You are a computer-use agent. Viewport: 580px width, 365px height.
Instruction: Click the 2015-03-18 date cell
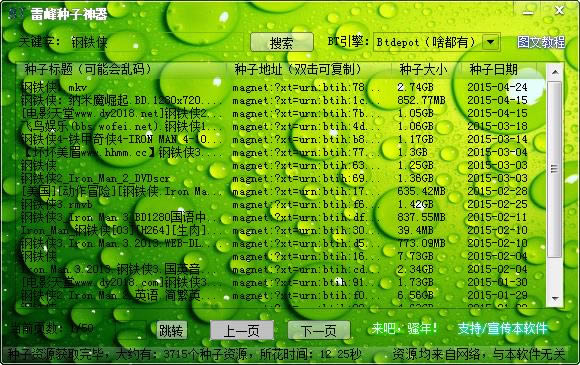coord(497,126)
